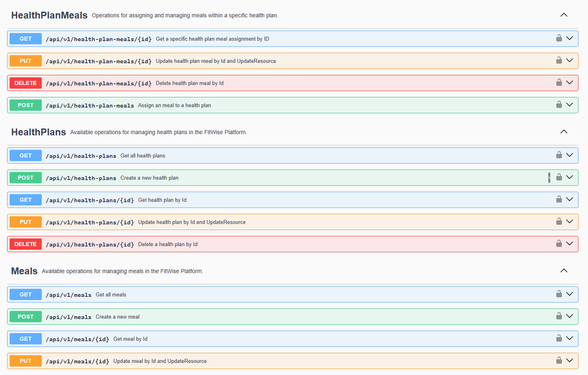Expand the POST /api/v1/meals row chevron
The image size is (588, 375).
(570, 316)
